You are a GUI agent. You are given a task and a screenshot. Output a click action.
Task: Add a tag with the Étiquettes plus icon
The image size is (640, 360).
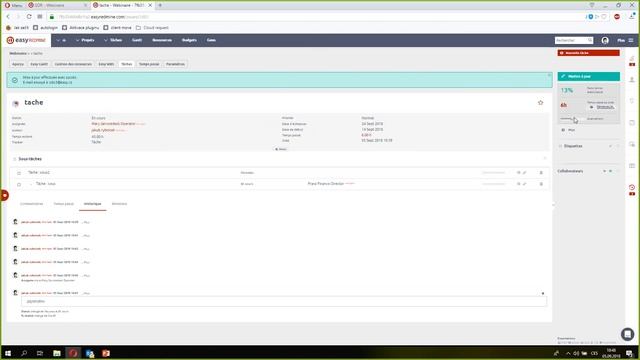[x=611, y=146]
